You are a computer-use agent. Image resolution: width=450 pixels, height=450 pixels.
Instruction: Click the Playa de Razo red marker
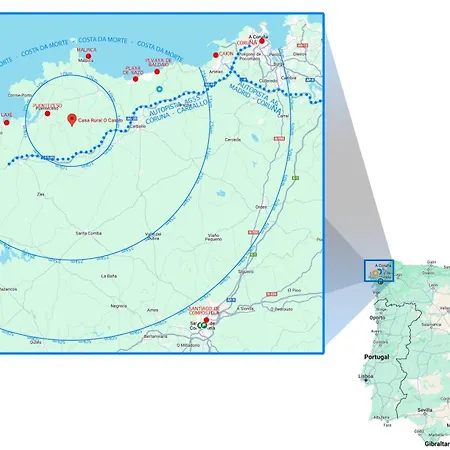click(135, 79)
